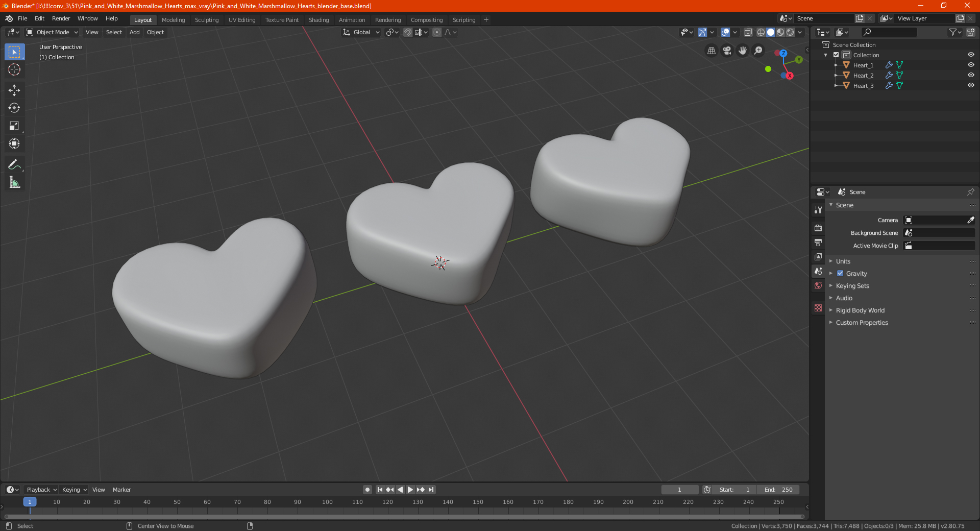Click Heart_1 modifier wrench icon
Screen dimensions: 980x531
pos(889,65)
